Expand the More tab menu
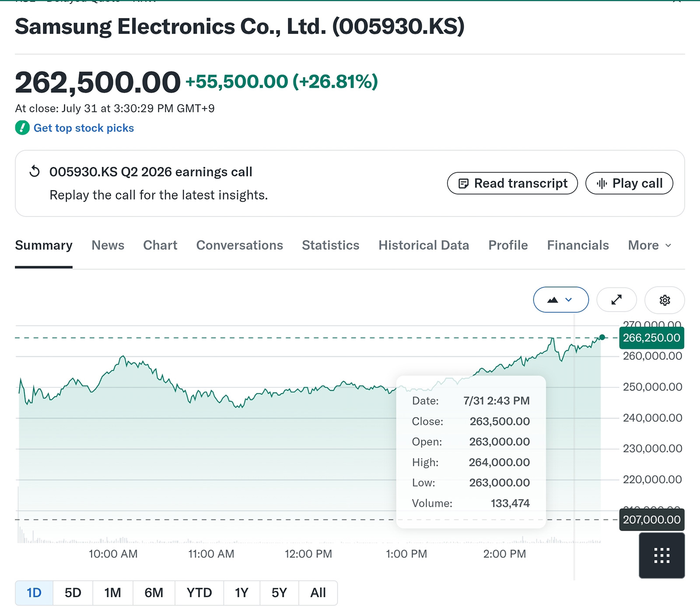The width and height of the screenshot is (700, 616). (x=650, y=245)
